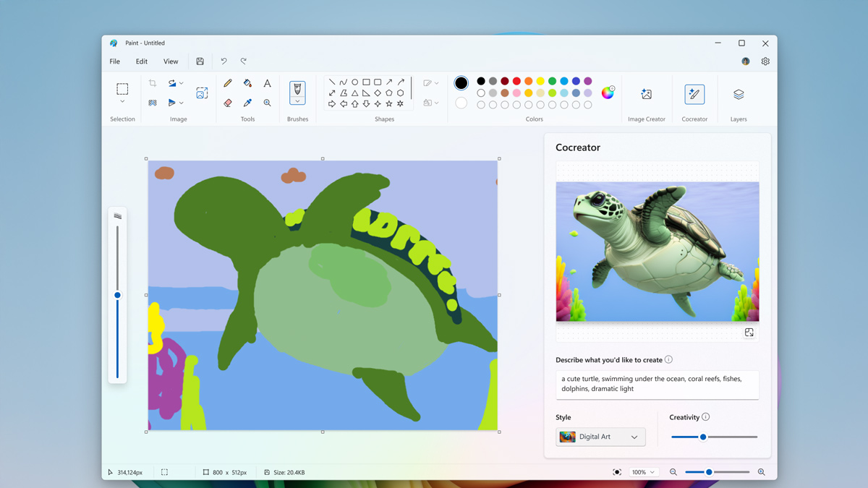Select the Pencil tool

(x=228, y=83)
